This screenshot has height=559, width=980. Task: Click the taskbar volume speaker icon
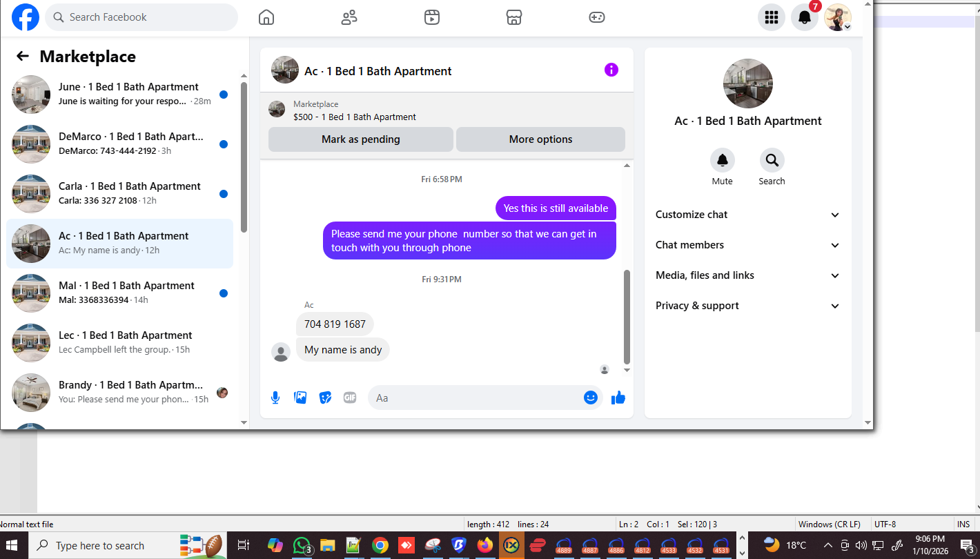coord(861,545)
